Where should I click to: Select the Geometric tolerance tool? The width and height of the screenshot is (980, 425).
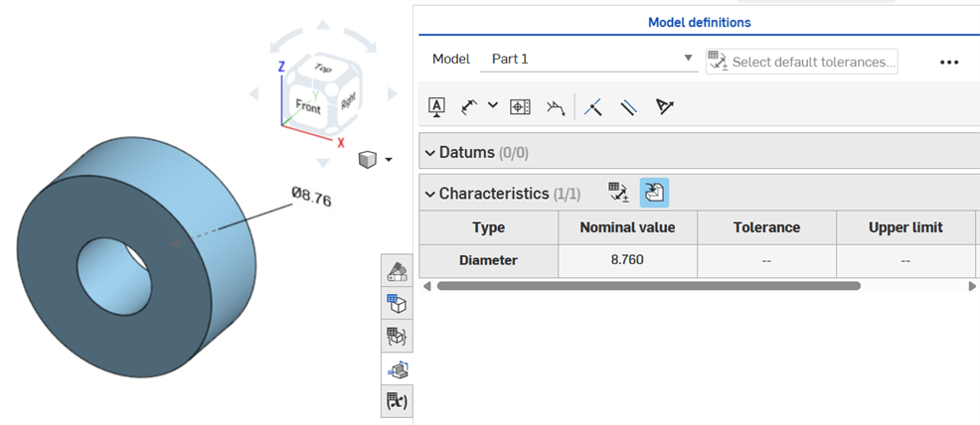tap(520, 106)
